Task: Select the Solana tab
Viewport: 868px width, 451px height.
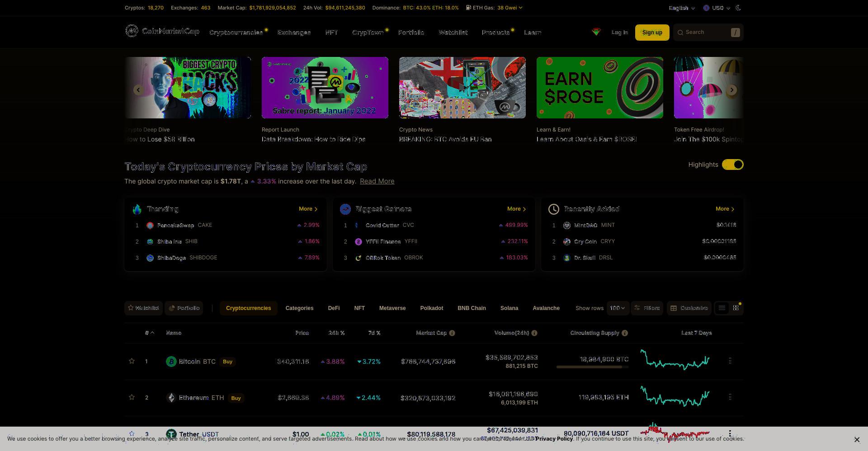Action: tap(509, 308)
